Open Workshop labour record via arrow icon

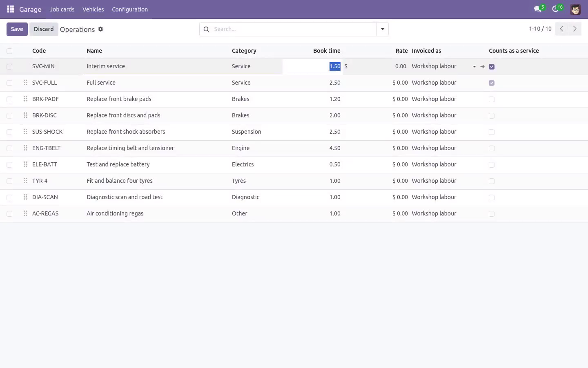pos(482,66)
